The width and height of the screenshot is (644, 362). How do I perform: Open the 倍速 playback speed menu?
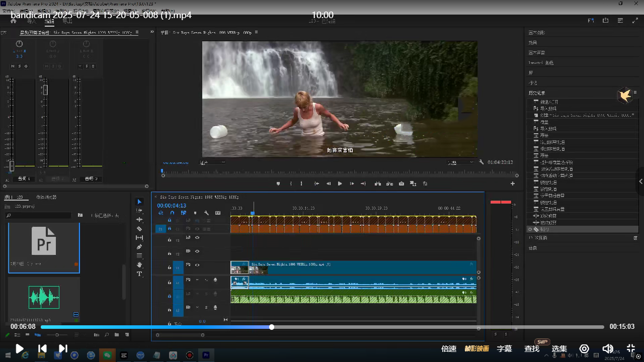448,348
